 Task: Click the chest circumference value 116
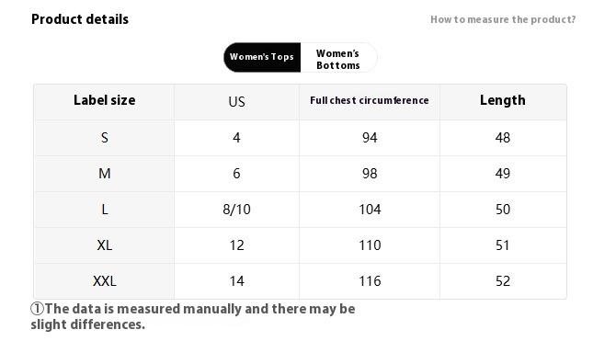(x=370, y=281)
